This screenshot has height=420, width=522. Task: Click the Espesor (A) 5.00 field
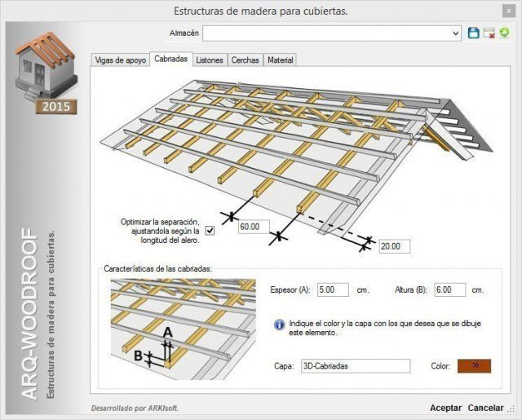(x=333, y=290)
